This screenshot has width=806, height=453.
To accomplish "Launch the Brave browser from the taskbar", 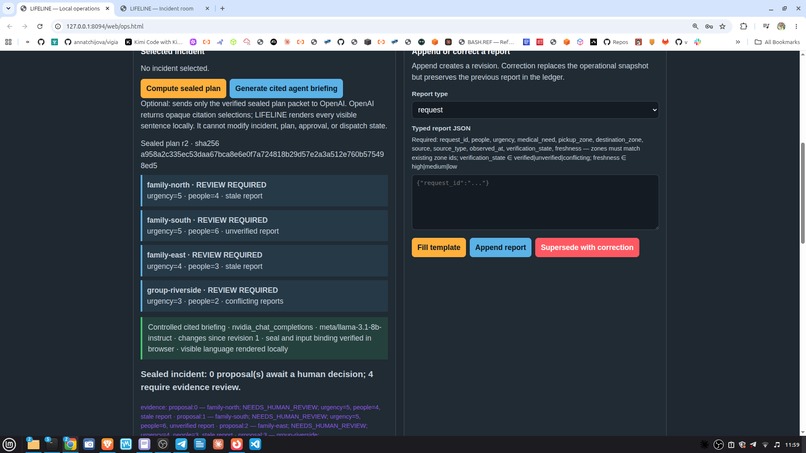I will [107, 444].
